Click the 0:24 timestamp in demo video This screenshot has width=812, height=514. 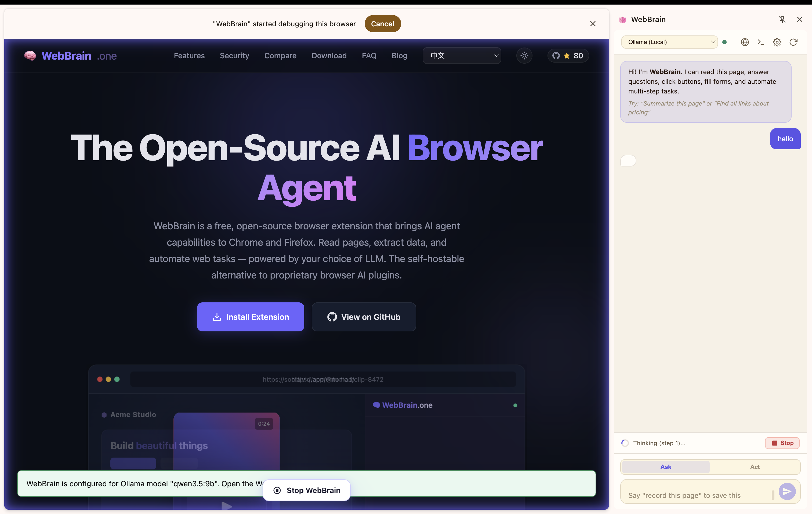264,423
